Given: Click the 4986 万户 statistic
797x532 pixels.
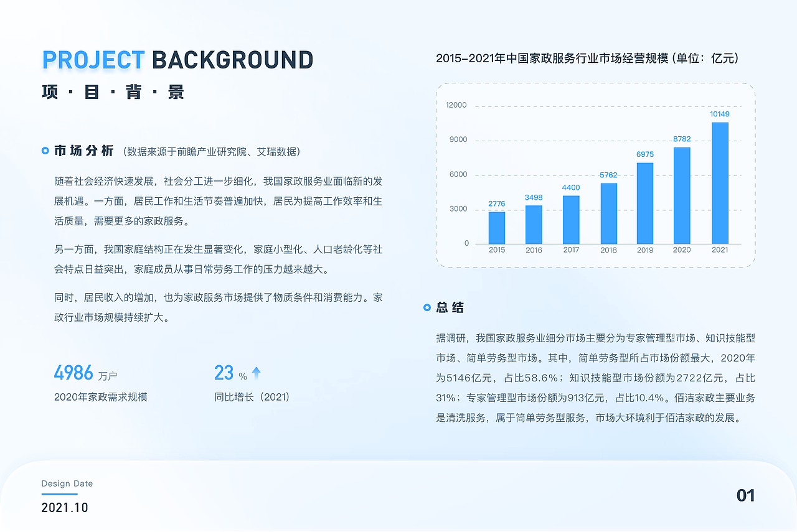Looking at the screenshot, I should pyautogui.click(x=86, y=373).
